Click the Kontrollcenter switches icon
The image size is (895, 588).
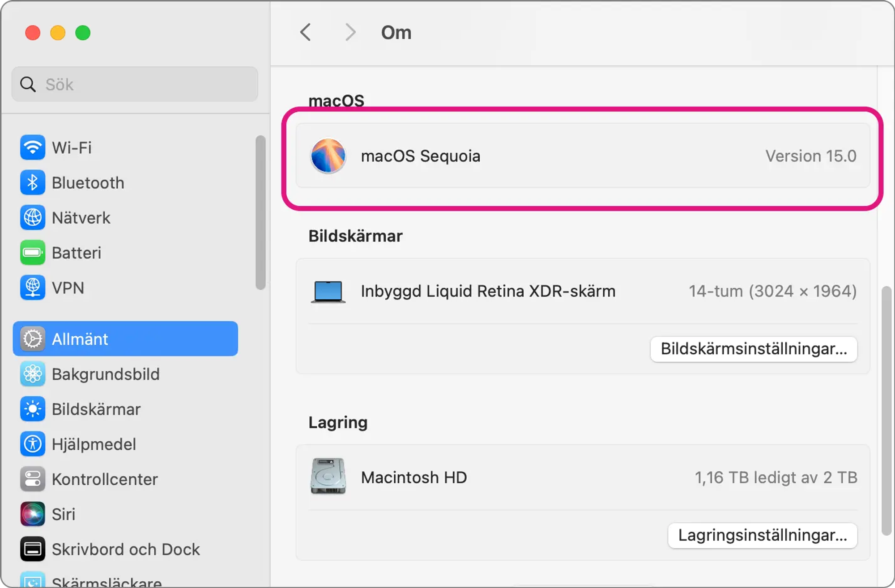[x=33, y=479]
